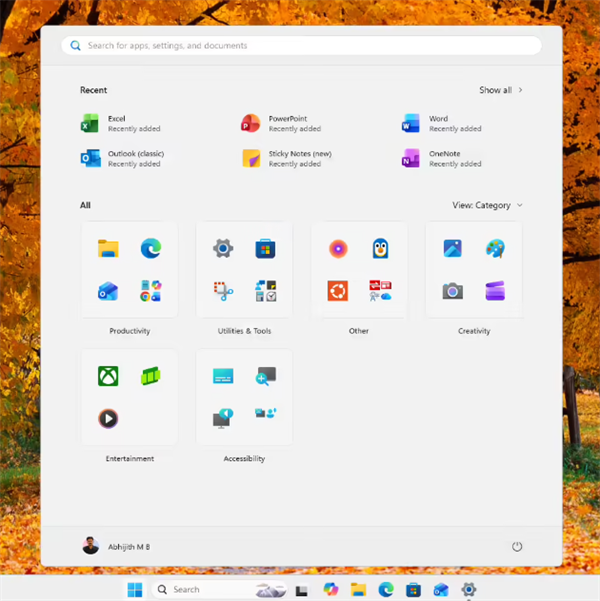The width and height of the screenshot is (600, 601).
Task: Click Show all recent apps
Action: (x=501, y=90)
